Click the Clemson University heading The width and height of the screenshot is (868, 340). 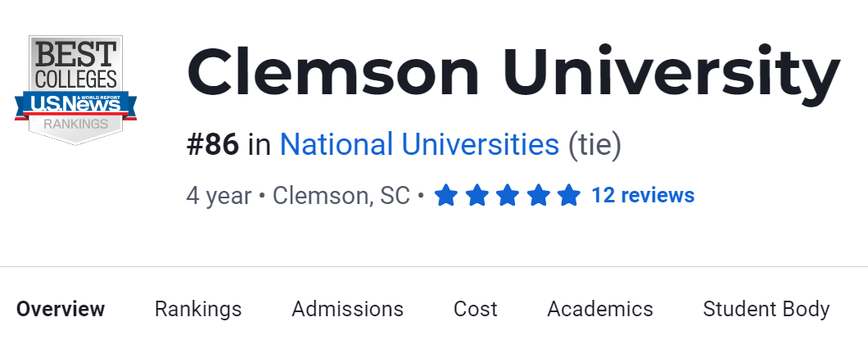[513, 72]
